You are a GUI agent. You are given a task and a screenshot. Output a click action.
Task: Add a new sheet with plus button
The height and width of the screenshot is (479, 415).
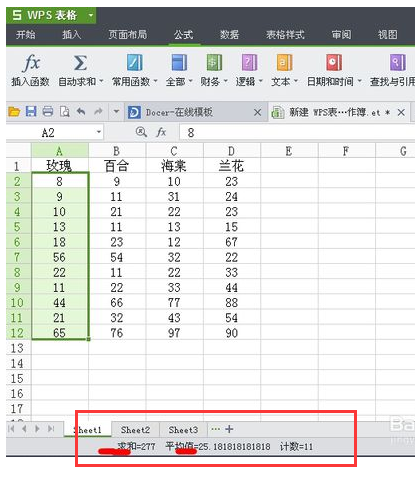tap(229, 429)
